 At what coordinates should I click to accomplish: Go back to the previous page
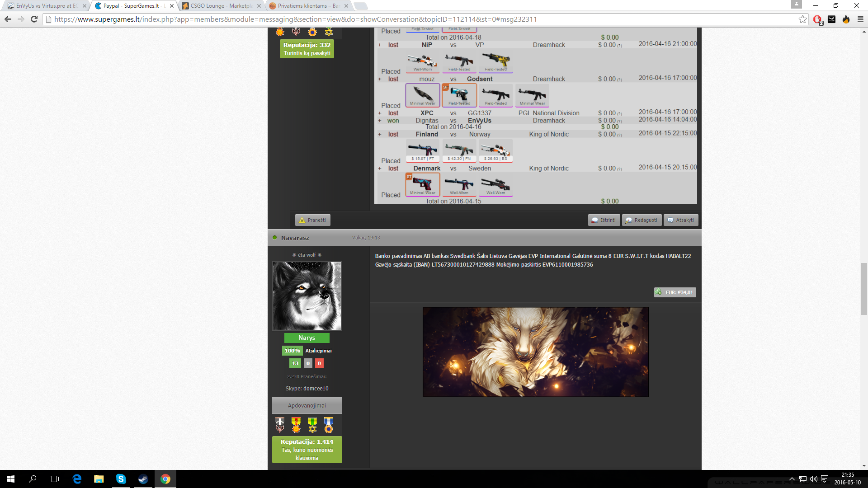click(8, 19)
